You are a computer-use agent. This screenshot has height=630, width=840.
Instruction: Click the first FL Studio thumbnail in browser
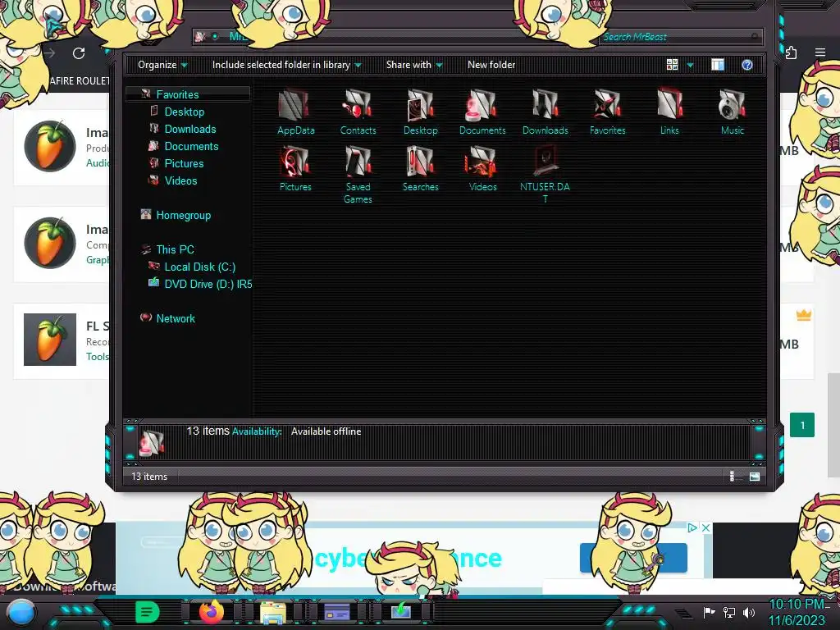(50, 146)
